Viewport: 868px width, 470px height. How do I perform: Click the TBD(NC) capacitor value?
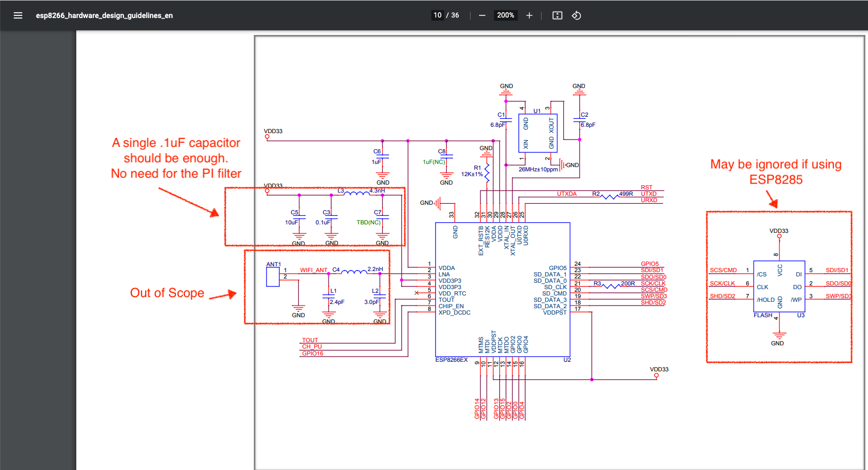[x=368, y=222]
